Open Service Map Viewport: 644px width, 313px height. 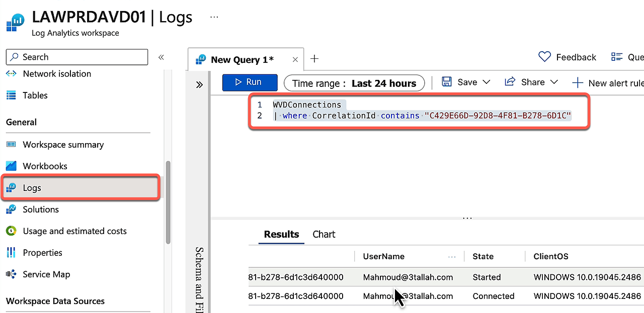point(46,274)
